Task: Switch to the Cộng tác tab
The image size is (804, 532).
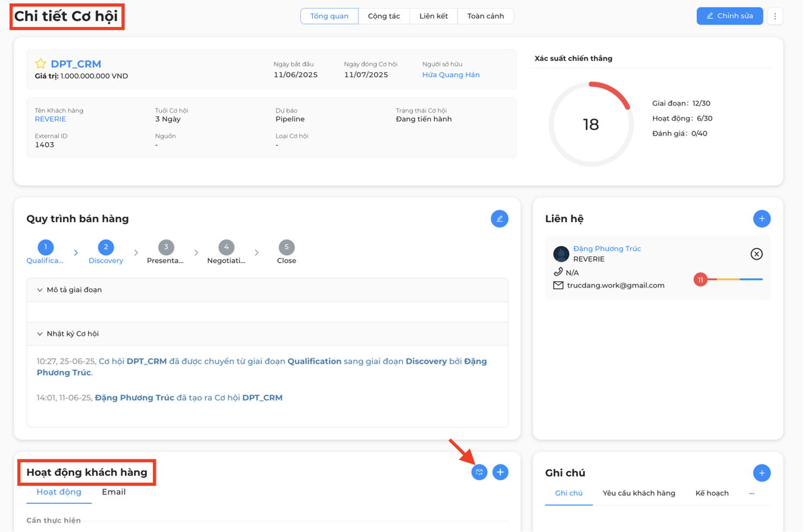Action: (384, 16)
